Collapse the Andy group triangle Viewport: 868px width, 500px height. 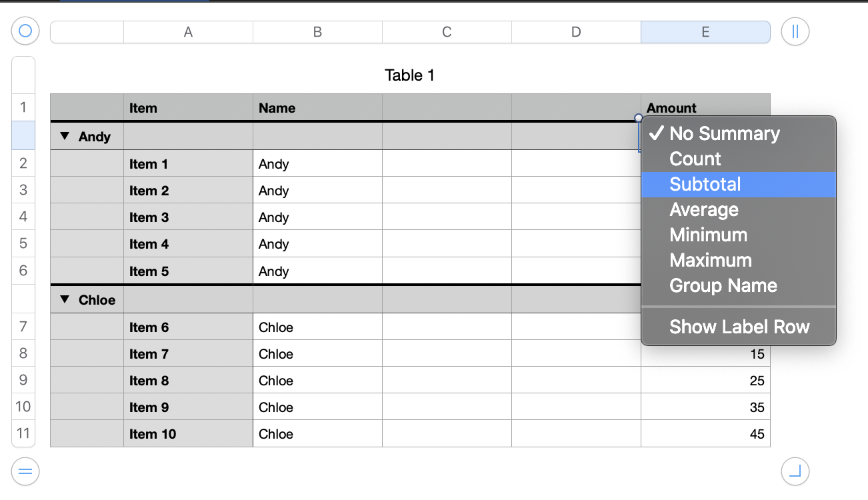[x=65, y=136]
